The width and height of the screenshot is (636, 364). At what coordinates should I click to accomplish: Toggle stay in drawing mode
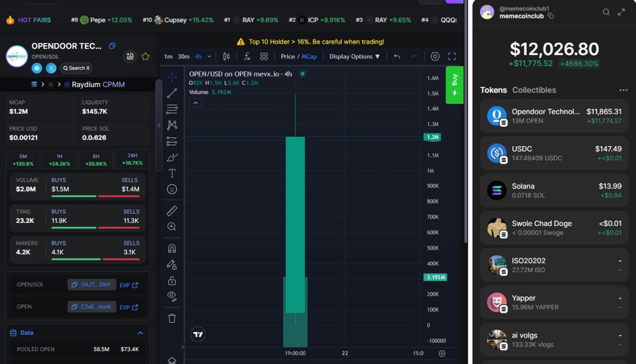[x=172, y=264]
